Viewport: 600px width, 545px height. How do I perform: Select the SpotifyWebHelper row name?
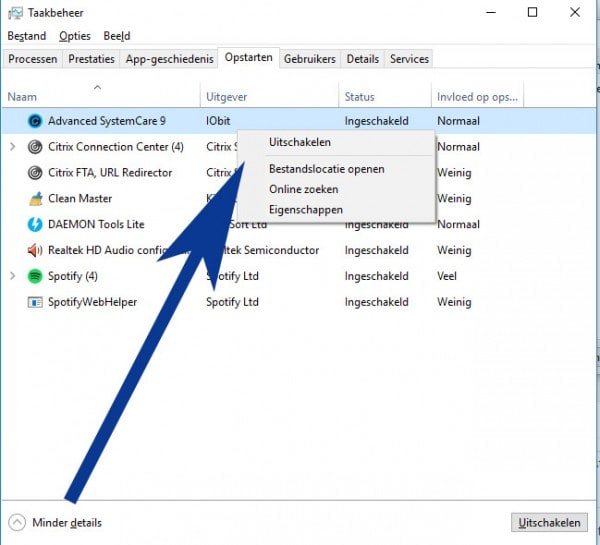[x=92, y=302]
